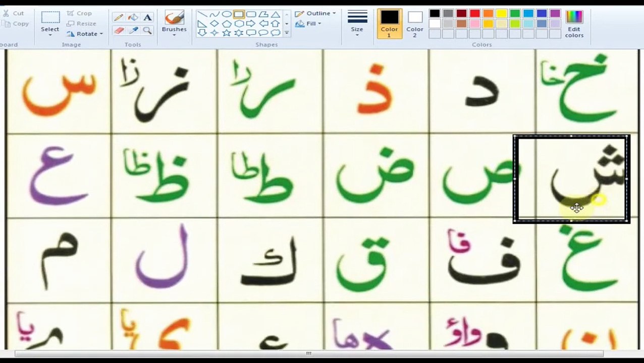
Task: Select the Pencil tool
Action: (119, 18)
